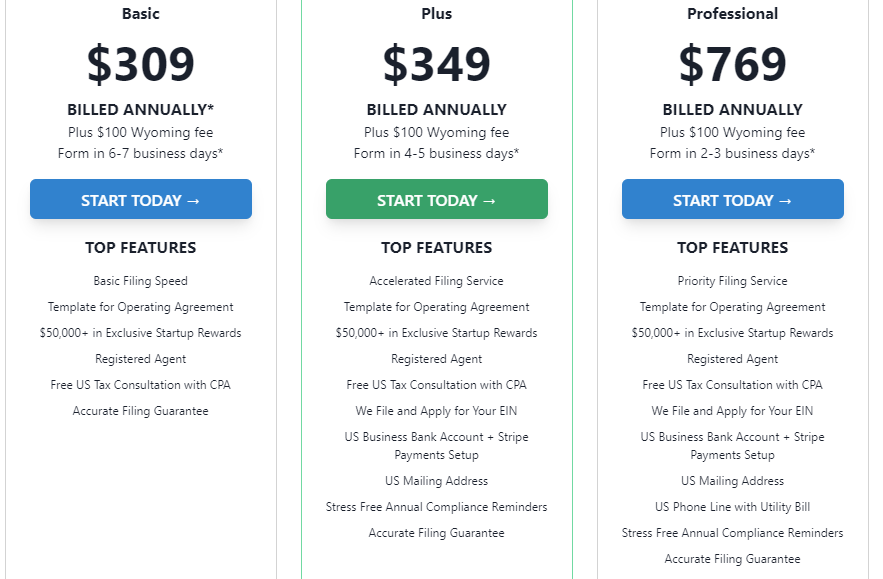883x579 pixels.
Task: Click the Plus plan title heading
Action: click(436, 14)
